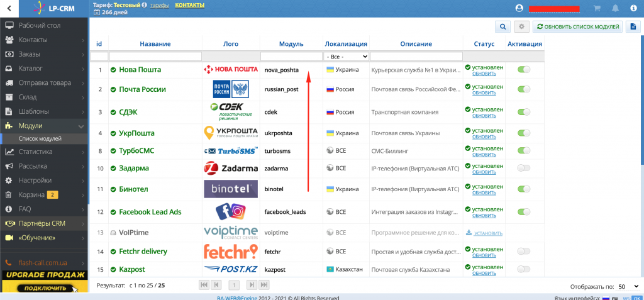Open FAQ in sidebar

click(x=45, y=209)
